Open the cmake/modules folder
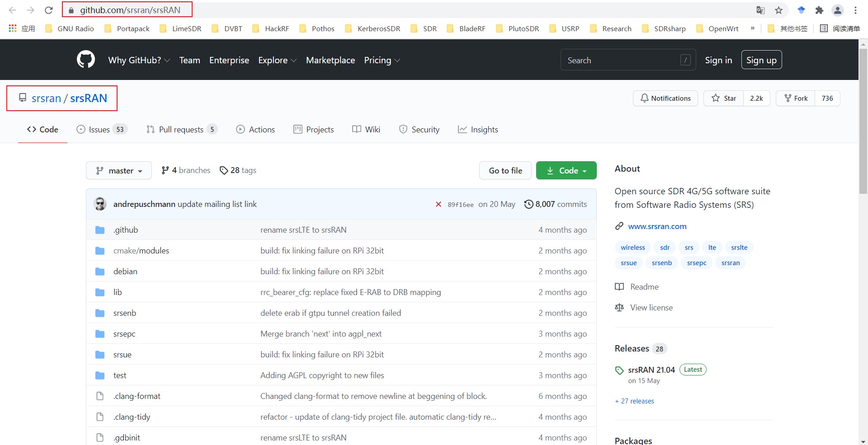 coord(141,250)
